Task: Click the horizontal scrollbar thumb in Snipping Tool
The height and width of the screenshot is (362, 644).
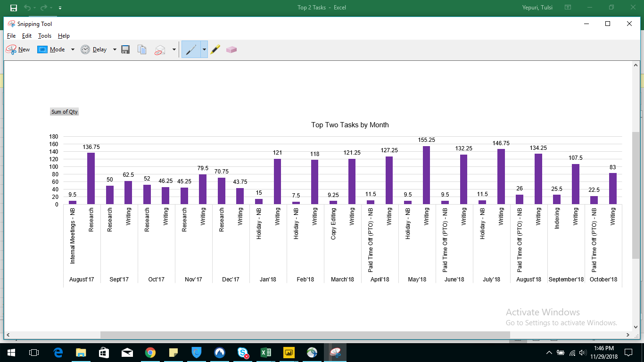Action: (305, 335)
